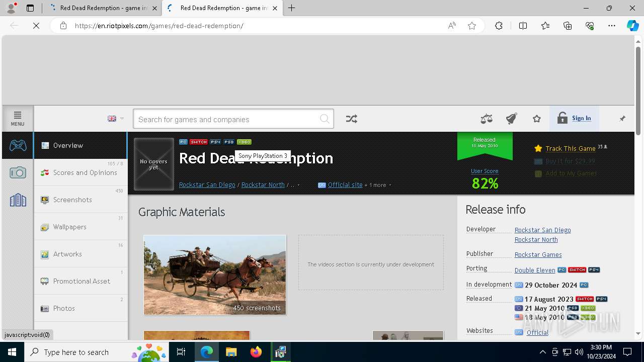This screenshot has height=362, width=644.
Task: Add page to favorites star in address bar
Action: 472,26
